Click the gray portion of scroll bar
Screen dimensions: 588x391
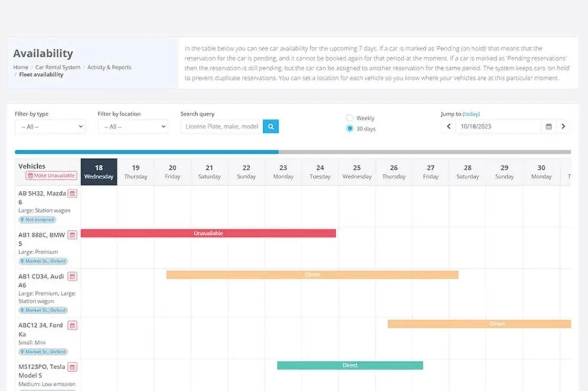[425, 152]
